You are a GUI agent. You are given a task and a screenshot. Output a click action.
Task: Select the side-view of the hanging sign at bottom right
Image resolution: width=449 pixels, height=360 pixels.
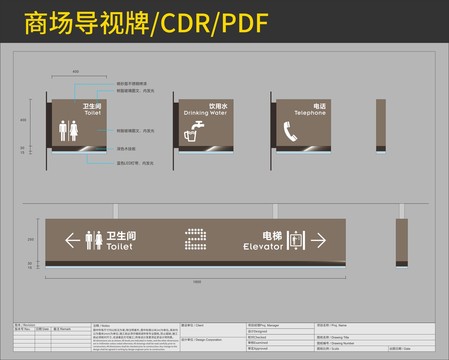[x=402, y=243]
